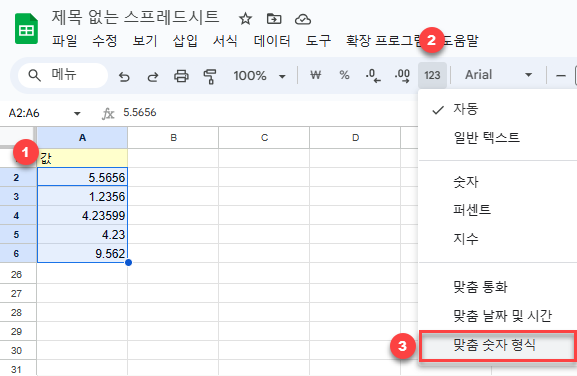
Task: Select column C header
Action: [264, 138]
